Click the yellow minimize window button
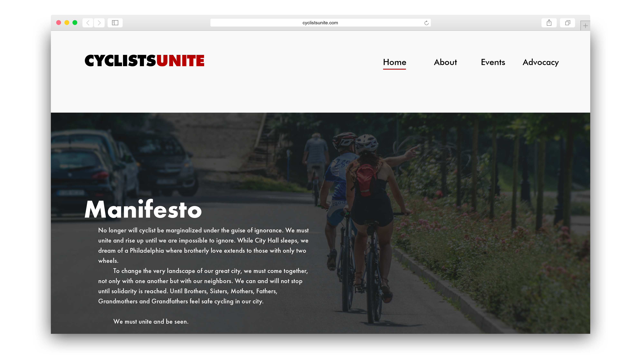Image resolution: width=644 pixels, height=361 pixels. [x=67, y=23]
